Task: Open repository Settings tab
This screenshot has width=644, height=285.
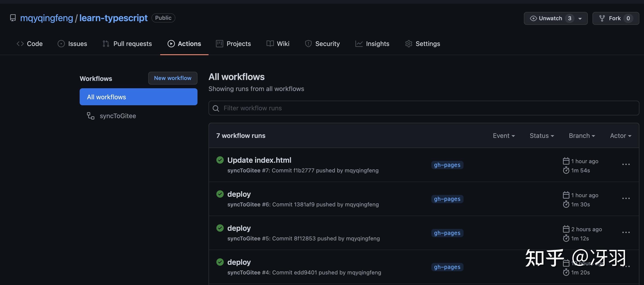Action: pyautogui.click(x=423, y=44)
